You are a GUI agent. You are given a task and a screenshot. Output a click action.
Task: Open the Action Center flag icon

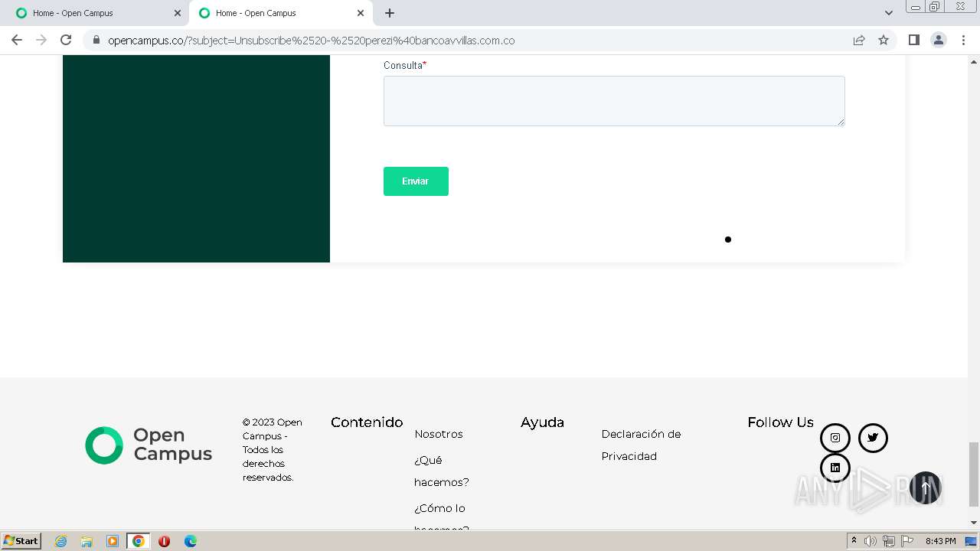907,541
